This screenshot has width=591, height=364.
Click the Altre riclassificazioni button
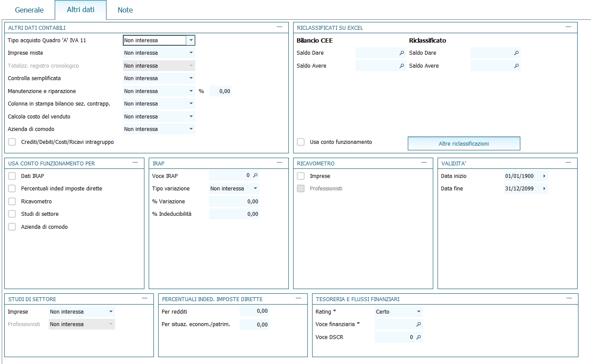464,143
